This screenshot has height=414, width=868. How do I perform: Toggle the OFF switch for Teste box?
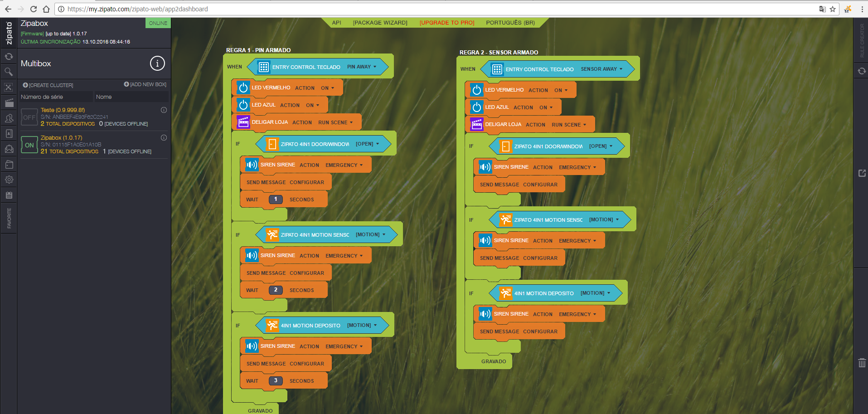point(29,117)
